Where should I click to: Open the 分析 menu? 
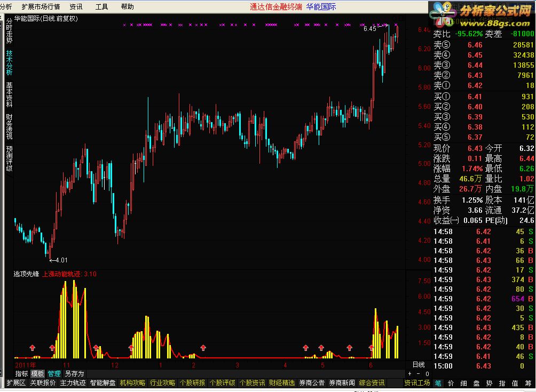[6, 6]
